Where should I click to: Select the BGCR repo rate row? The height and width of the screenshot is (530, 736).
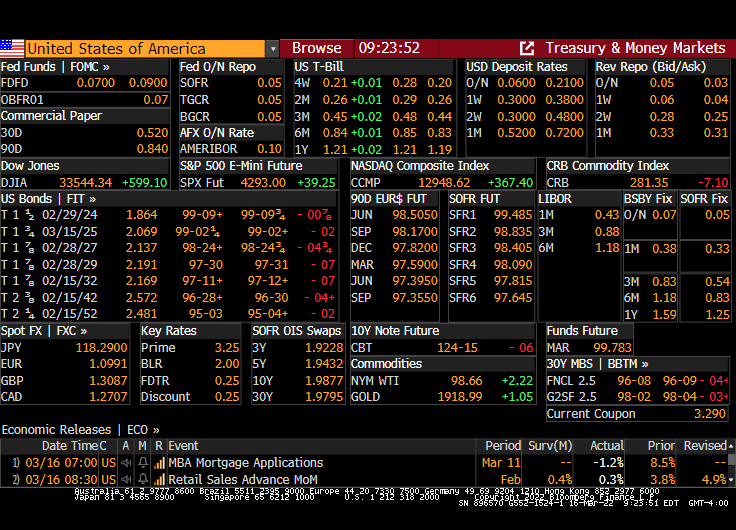tap(231, 116)
